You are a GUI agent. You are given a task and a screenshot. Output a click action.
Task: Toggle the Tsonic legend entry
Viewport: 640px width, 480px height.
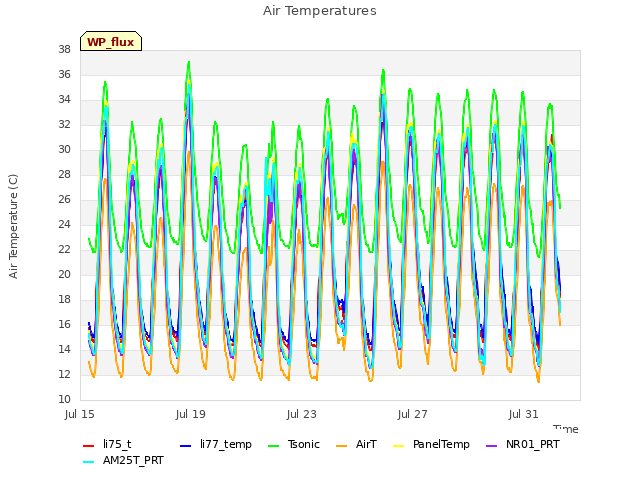point(294,444)
